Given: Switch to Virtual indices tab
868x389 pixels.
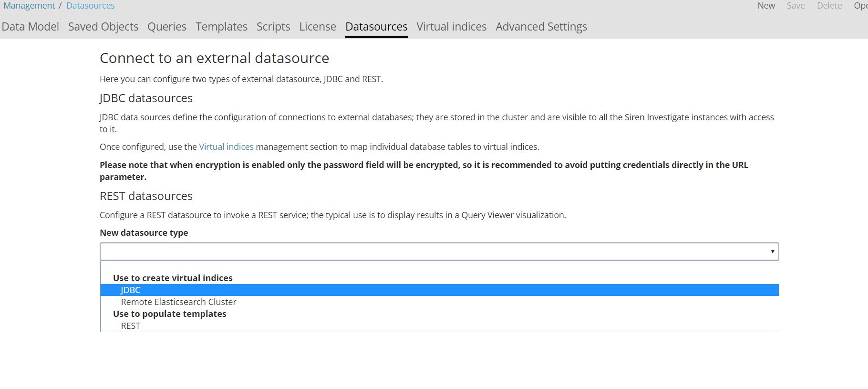Looking at the screenshot, I should coord(451,27).
